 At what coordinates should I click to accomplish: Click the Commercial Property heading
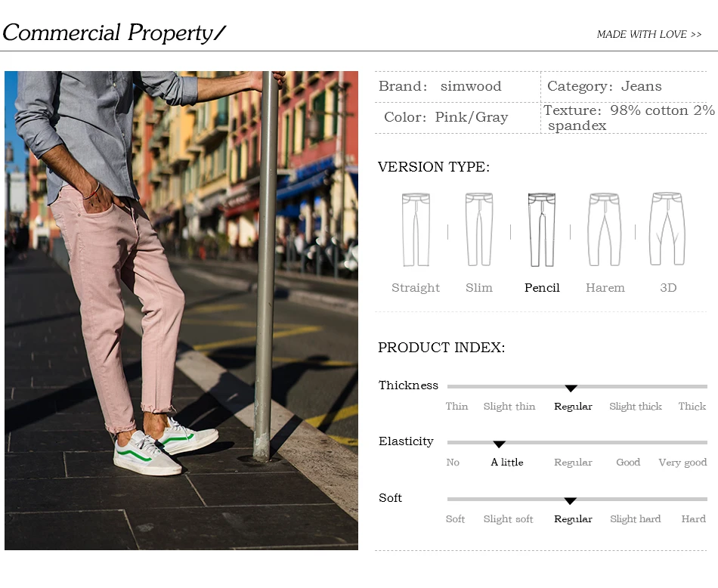[x=114, y=33]
